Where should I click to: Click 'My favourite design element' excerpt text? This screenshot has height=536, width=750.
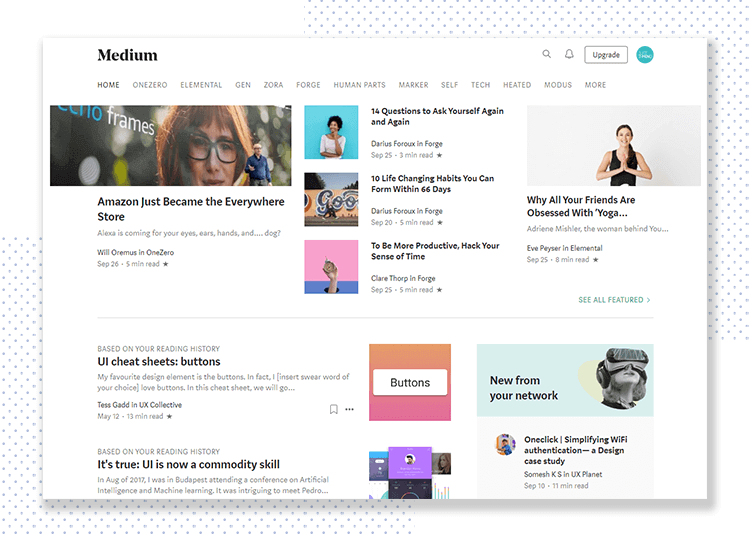[223, 382]
